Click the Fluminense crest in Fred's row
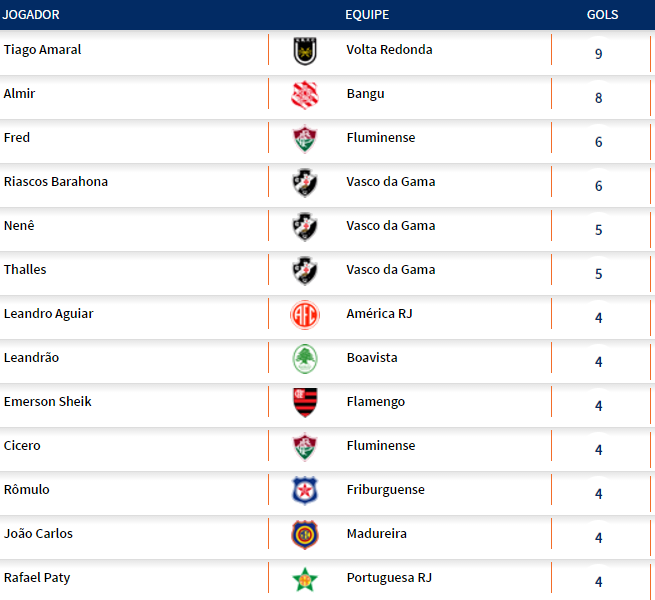This screenshot has width=655, height=600. pos(304,139)
